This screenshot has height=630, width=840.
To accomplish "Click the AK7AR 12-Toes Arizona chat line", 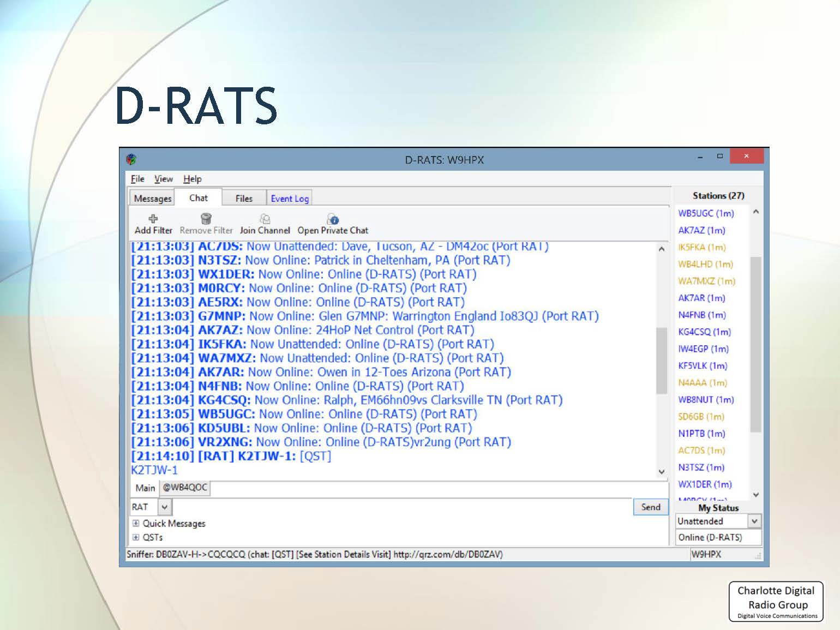I will point(321,372).
